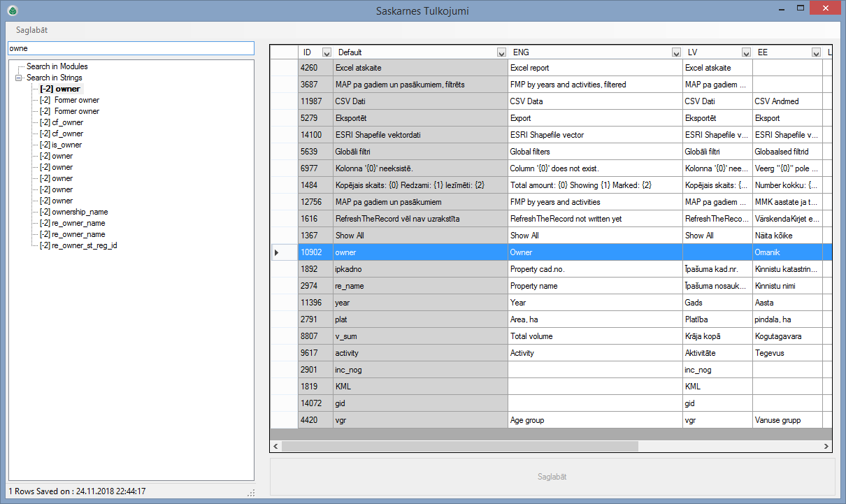Click the row selector arrow for owner row
Screen dimensions: 846x504
tap(277, 252)
